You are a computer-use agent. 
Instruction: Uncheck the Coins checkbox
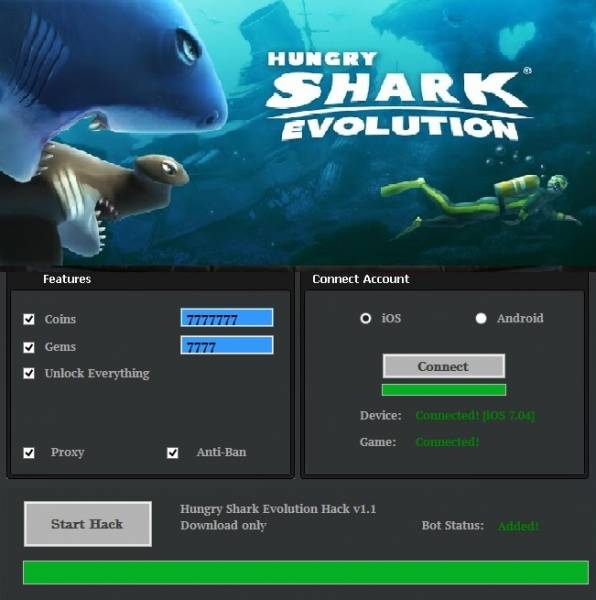coord(29,319)
